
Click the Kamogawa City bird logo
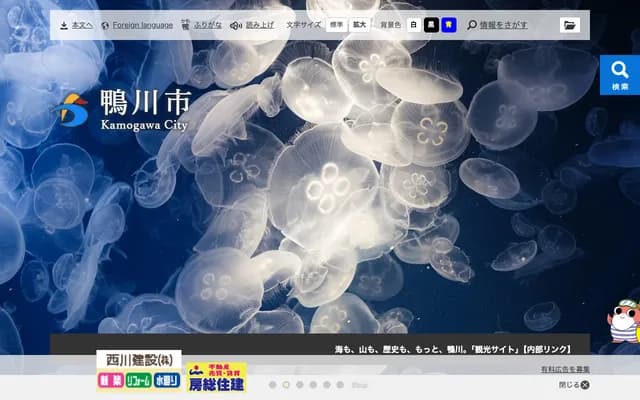(x=71, y=110)
